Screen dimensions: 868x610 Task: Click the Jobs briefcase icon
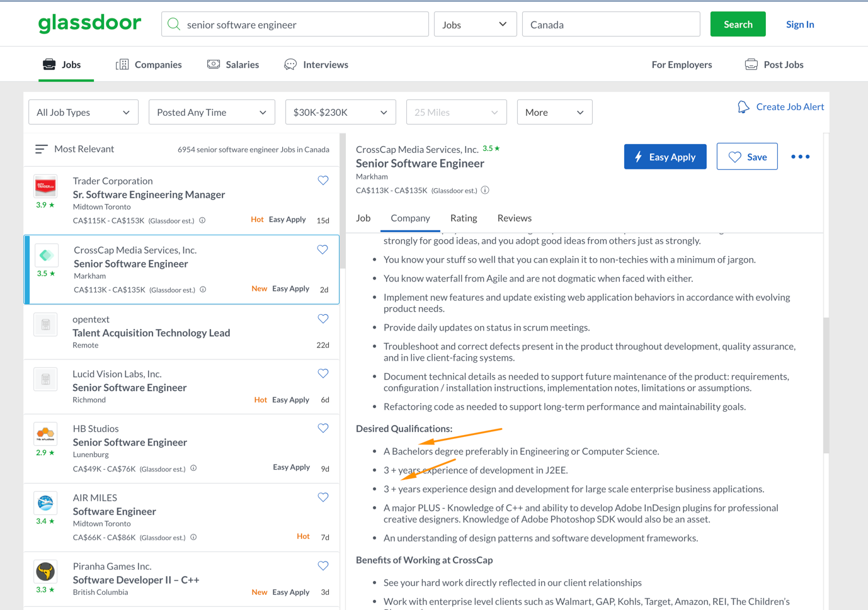[49, 64]
